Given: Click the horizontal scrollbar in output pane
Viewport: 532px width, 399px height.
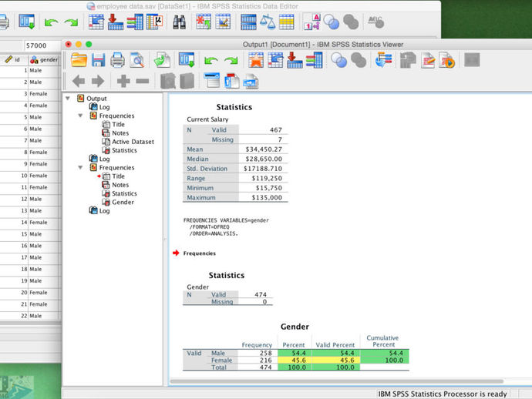Looking at the screenshot, I should pyautogui.click(x=337, y=381).
